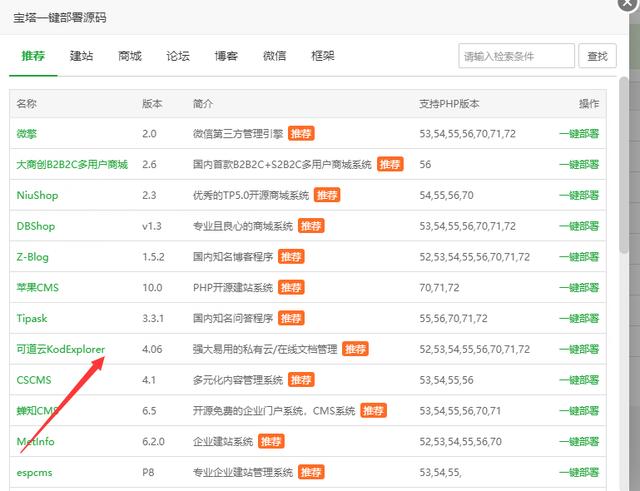Open the 蝉知CMS link
This screenshot has height=491, width=640.
click(x=38, y=411)
